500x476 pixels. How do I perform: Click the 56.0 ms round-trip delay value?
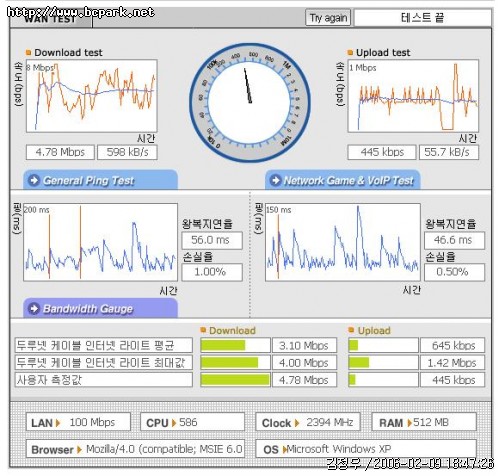pyautogui.click(x=212, y=240)
